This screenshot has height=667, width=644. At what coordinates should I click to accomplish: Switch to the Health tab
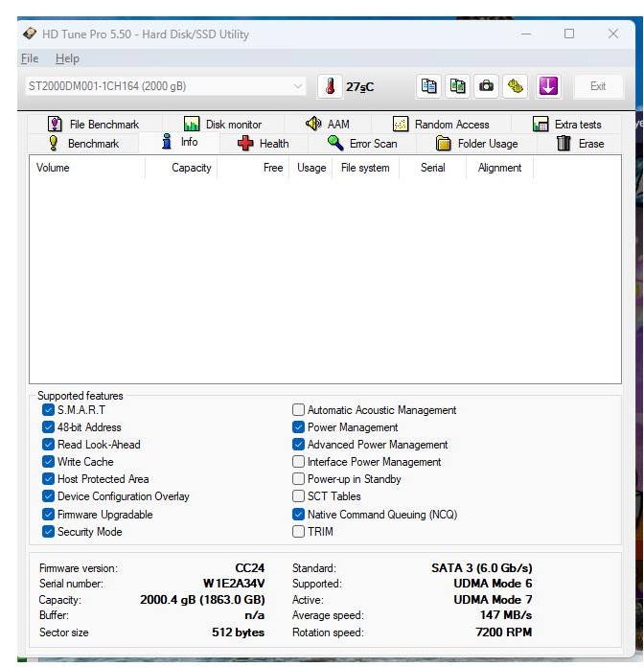tap(263, 144)
